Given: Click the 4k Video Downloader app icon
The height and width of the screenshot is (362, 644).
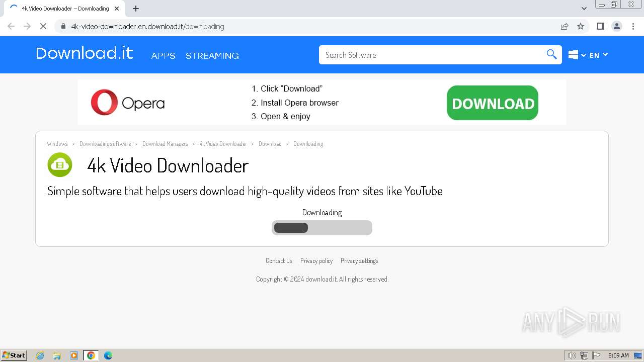Looking at the screenshot, I should tap(60, 165).
